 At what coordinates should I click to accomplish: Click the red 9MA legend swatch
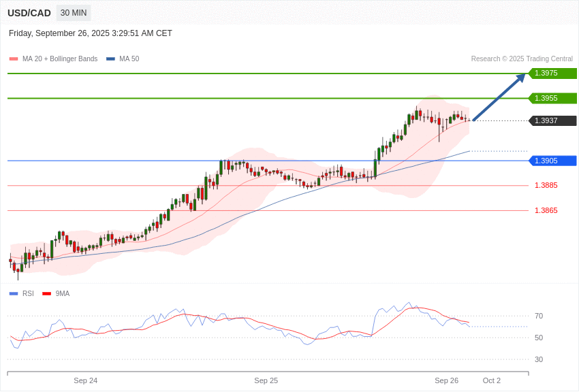click(x=46, y=294)
